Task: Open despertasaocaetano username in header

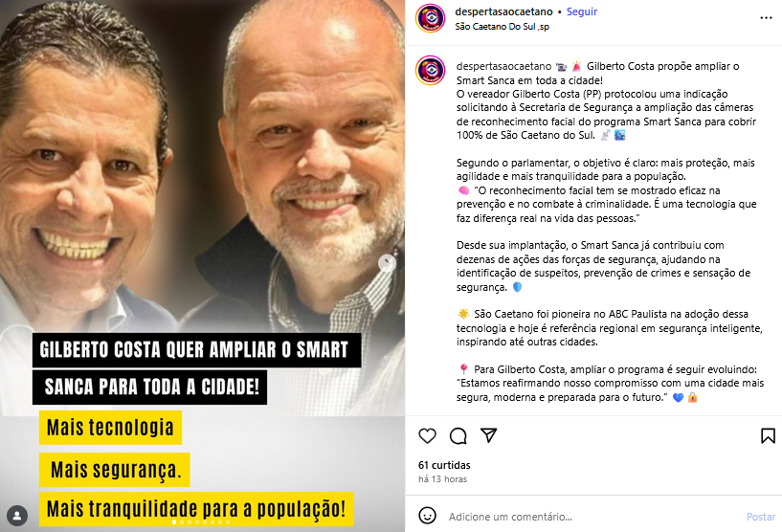Action: pyautogui.click(x=503, y=11)
